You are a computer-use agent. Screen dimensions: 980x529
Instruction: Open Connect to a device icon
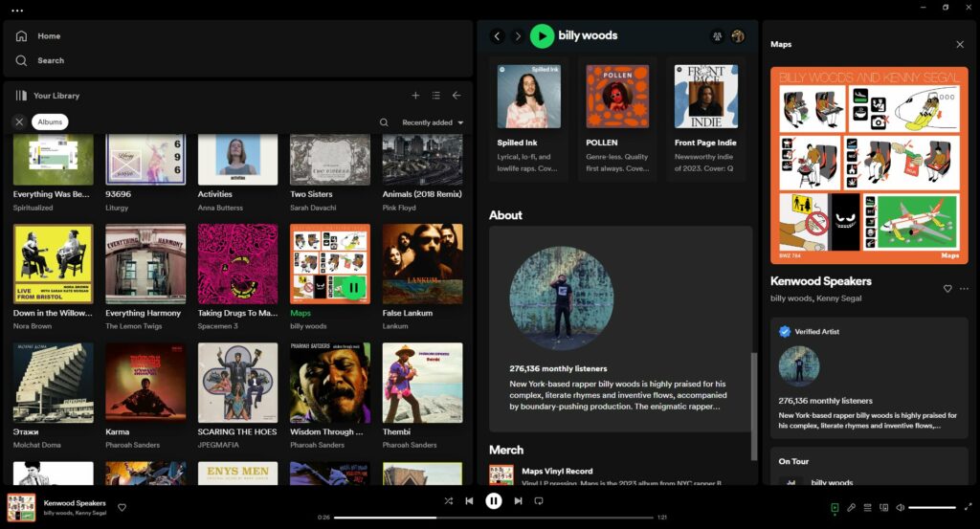[883, 508]
